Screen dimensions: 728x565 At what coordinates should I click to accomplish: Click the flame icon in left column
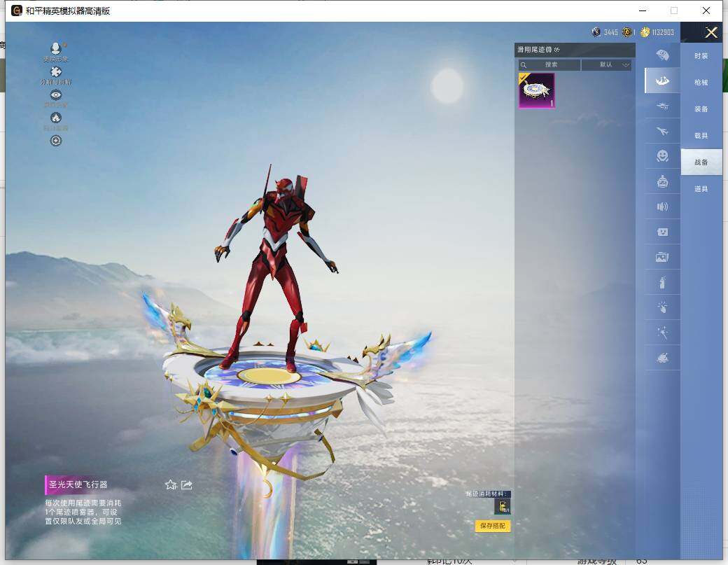click(56, 118)
